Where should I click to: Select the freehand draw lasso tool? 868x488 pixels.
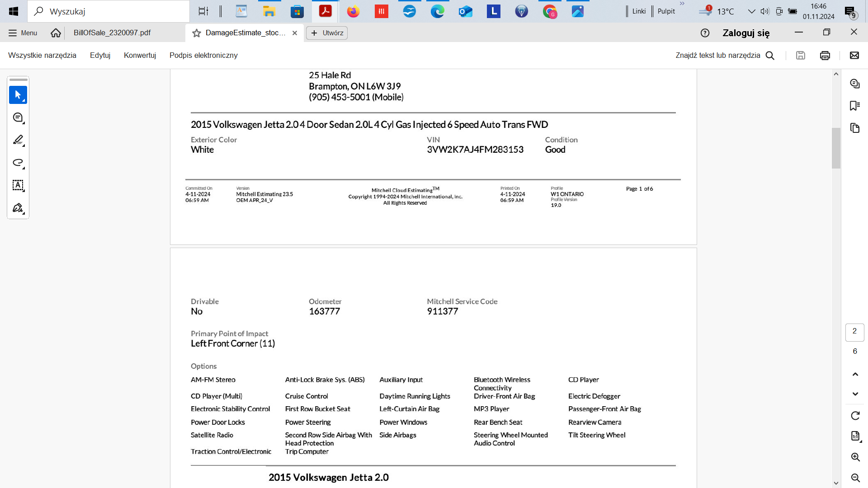18,163
